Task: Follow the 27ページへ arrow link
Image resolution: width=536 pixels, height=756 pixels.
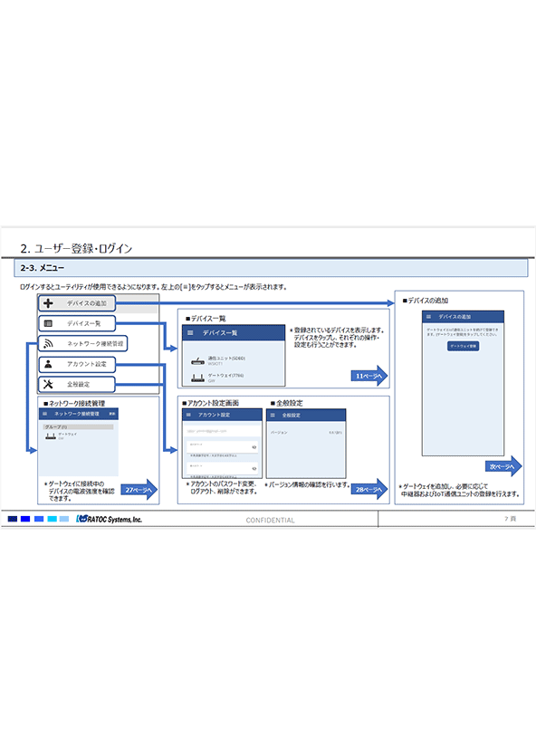Action: point(139,490)
